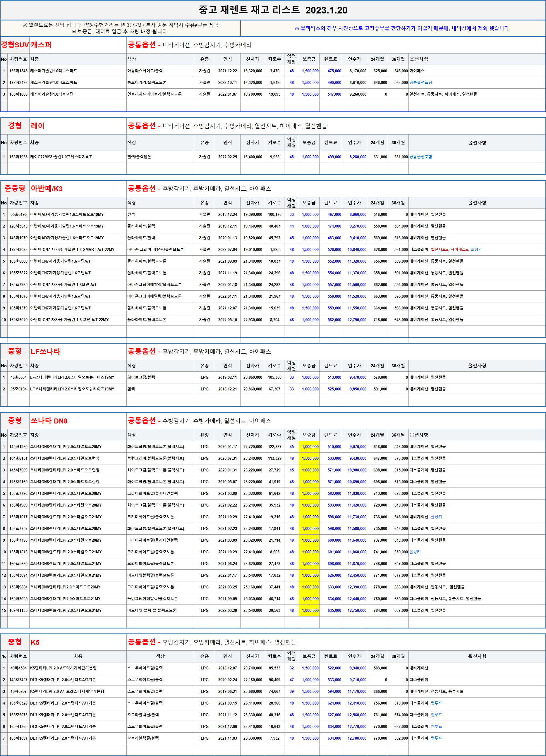The height and width of the screenshot is (756, 546).
Task: Select car number 172하3023 cell
Action: [18, 250]
